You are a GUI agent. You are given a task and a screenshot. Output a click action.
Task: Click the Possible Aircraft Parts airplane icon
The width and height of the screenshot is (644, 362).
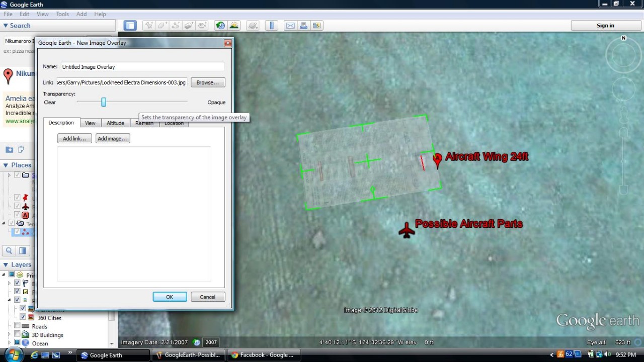click(407, 230)
